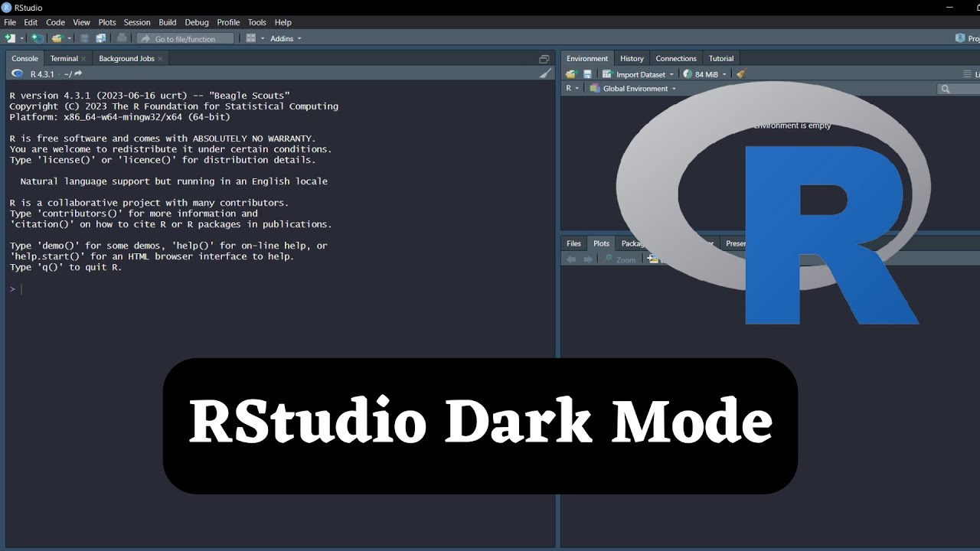Click the load workspace folder icon
The width and height of the screenshot is (980, 551).
571,74
